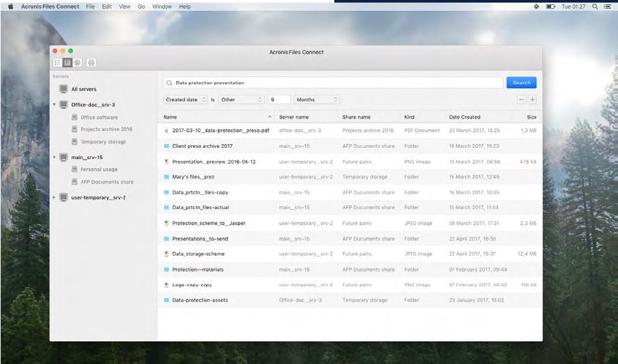Click the main_srv-15 server icon

pos(64,157)
